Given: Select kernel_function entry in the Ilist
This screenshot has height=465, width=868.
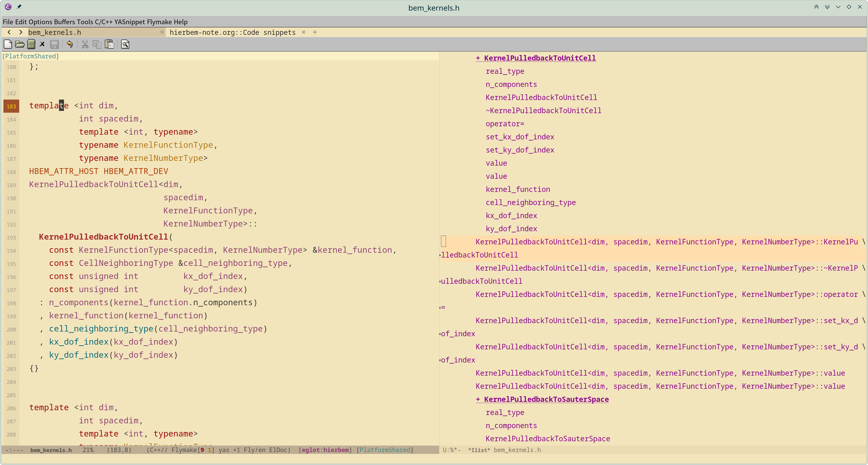Looking at the screenshot, I should (x=518, y=189).
